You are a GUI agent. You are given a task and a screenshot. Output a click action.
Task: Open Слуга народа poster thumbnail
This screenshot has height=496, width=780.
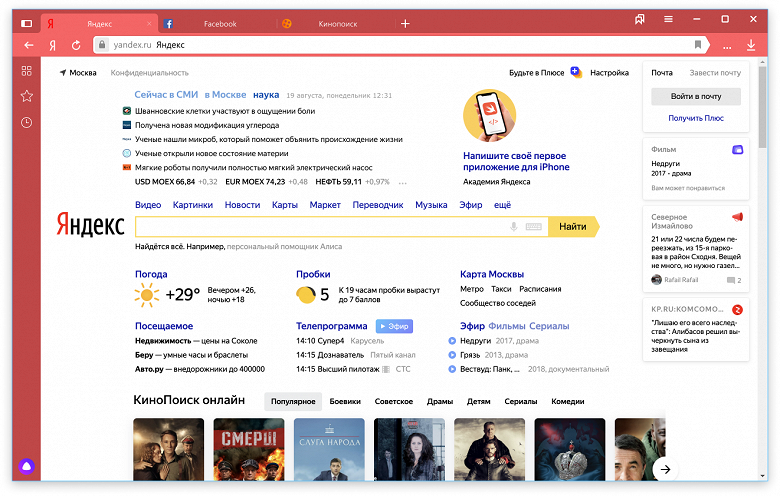point(329,449)
